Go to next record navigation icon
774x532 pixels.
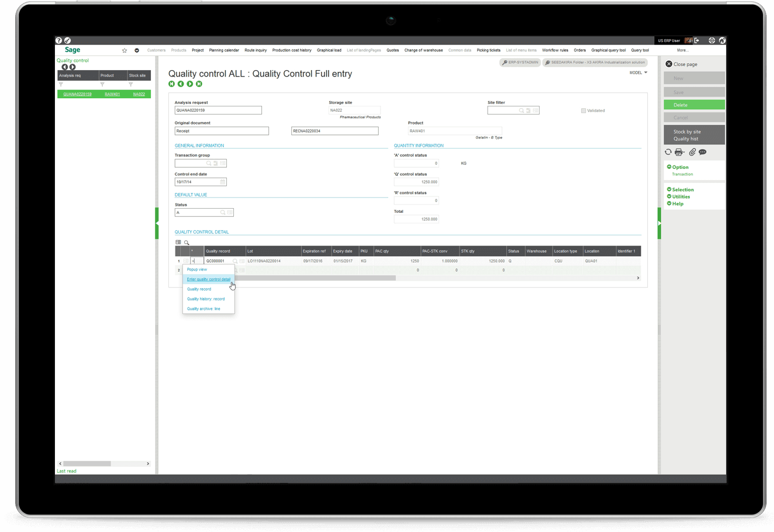tap(190, 84)
